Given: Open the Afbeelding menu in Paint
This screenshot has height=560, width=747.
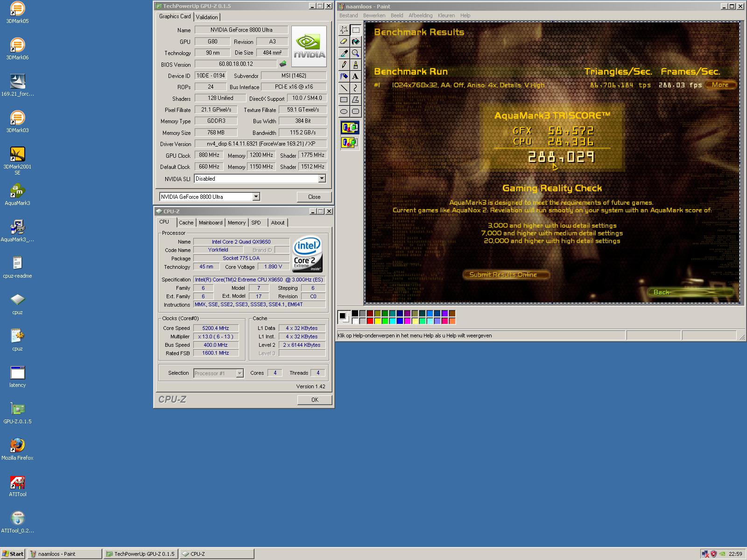Looking at the screenshot, I should [420, 15].
